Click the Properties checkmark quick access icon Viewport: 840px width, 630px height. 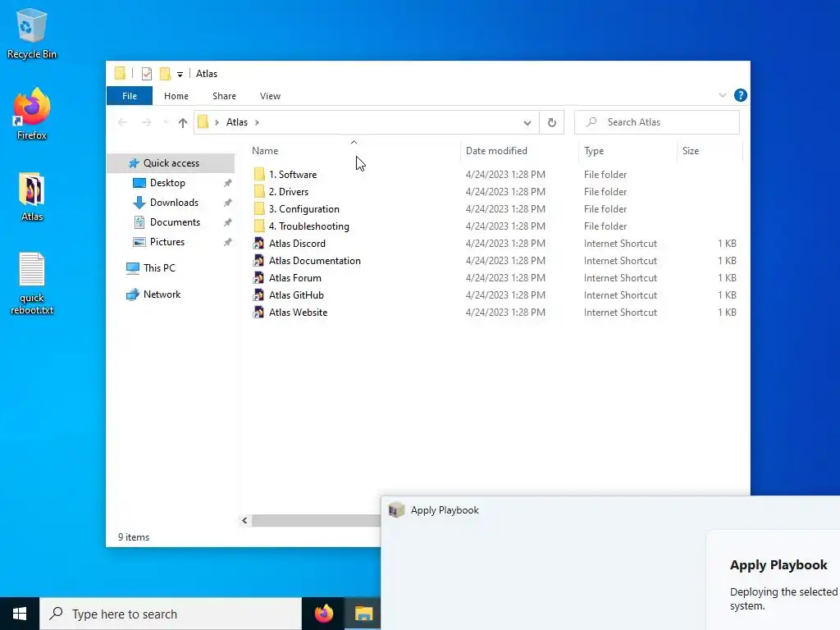coord(147,74)
